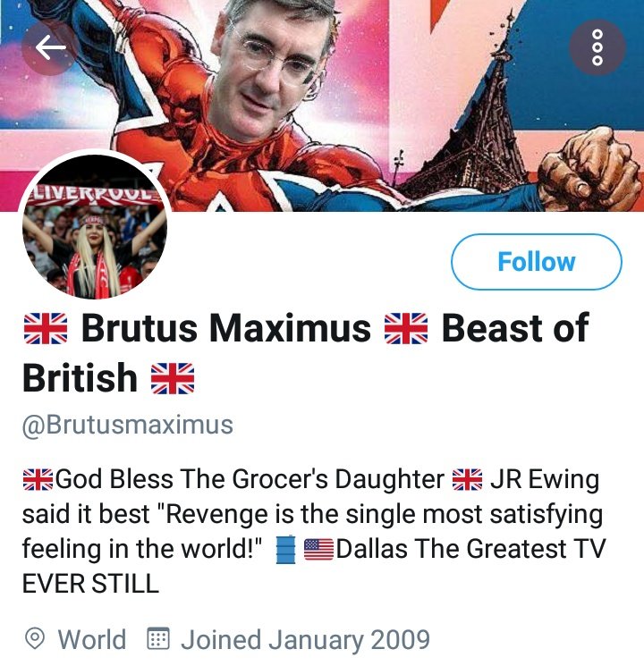
Task: Tap the Union Jack before God Bless
Action: [38, 480]
